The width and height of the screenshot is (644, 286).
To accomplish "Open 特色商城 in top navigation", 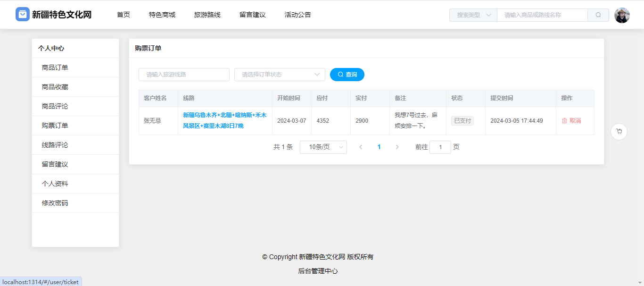I will point(162,15).
